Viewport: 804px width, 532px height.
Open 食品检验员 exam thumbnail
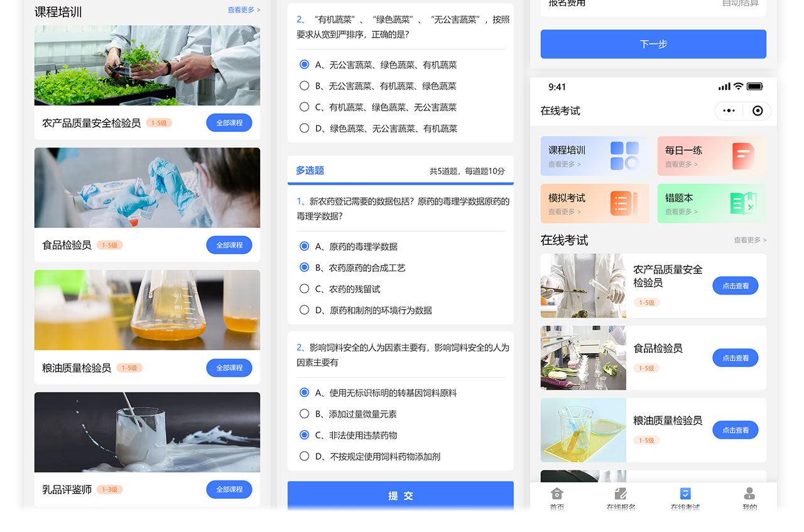584,358
